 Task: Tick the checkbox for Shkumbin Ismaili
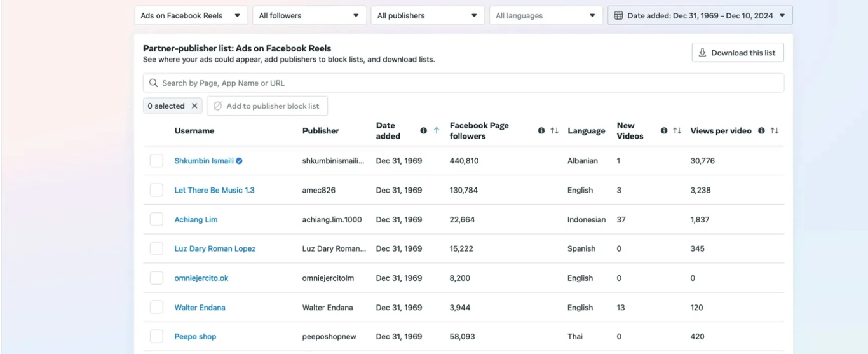tap(156, 161)
